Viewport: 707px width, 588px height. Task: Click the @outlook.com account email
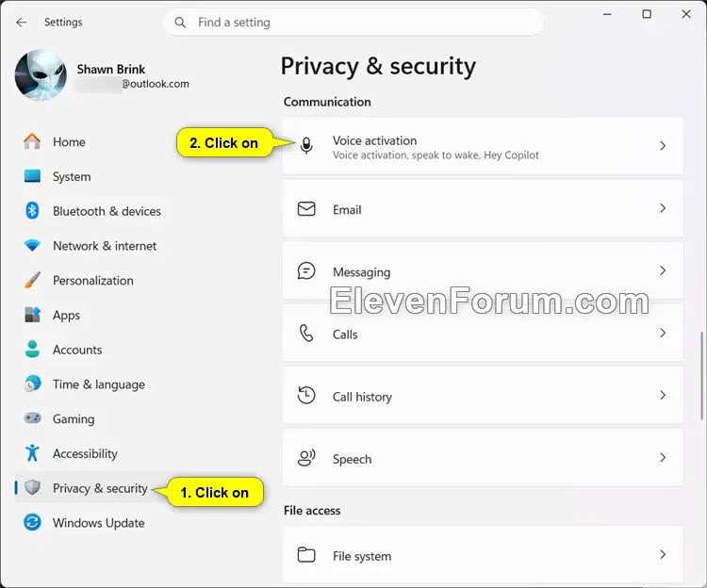click(156, 84)
